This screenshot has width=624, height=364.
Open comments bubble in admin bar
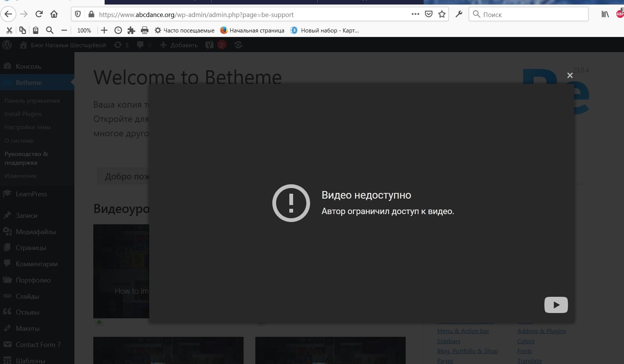144,45
